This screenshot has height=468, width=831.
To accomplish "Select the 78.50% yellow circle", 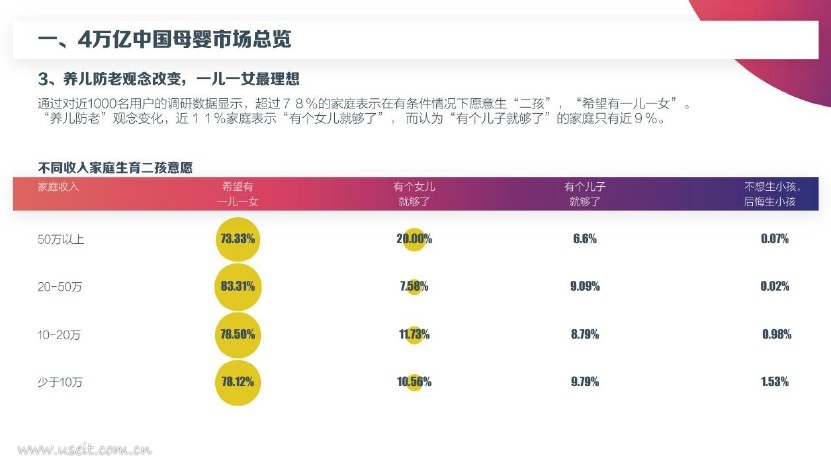I will click(x=237, y=334).
